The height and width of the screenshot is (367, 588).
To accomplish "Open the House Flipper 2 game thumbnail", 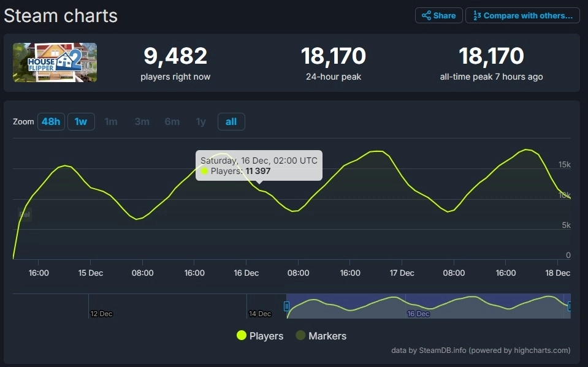I will pos(55,62).
